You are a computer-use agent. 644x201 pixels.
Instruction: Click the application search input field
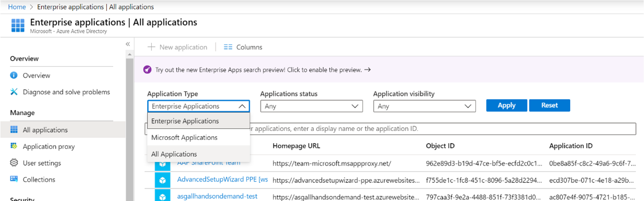(390, 129)
